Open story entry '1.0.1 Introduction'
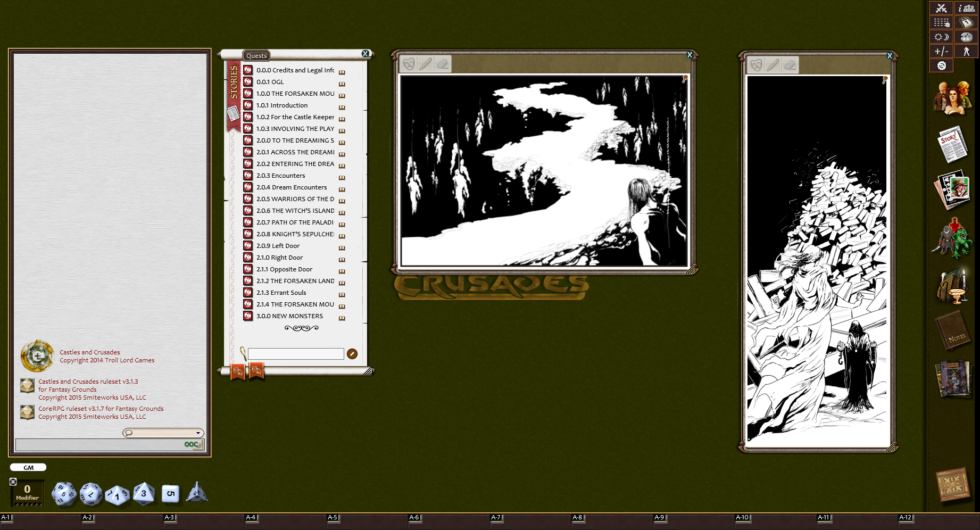 [x=282, y=105]
